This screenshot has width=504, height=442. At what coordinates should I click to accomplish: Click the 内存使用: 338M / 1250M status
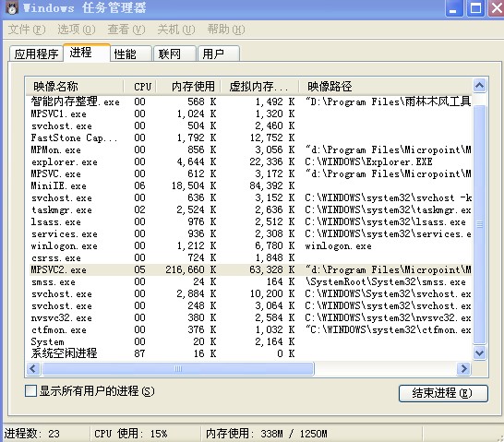[267, 434]
